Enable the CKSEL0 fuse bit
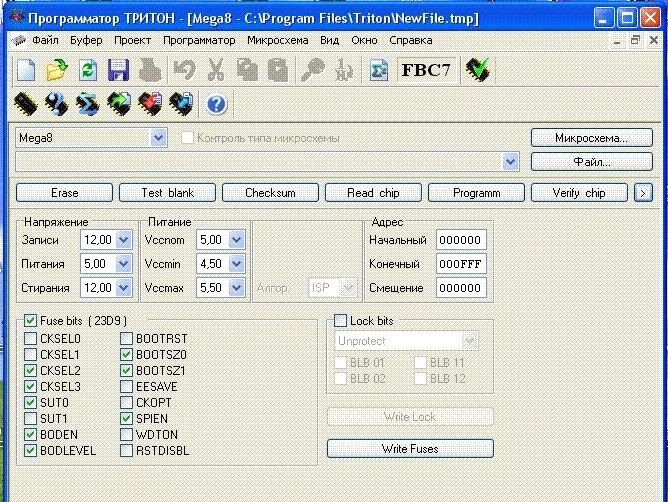 (30, 338)
